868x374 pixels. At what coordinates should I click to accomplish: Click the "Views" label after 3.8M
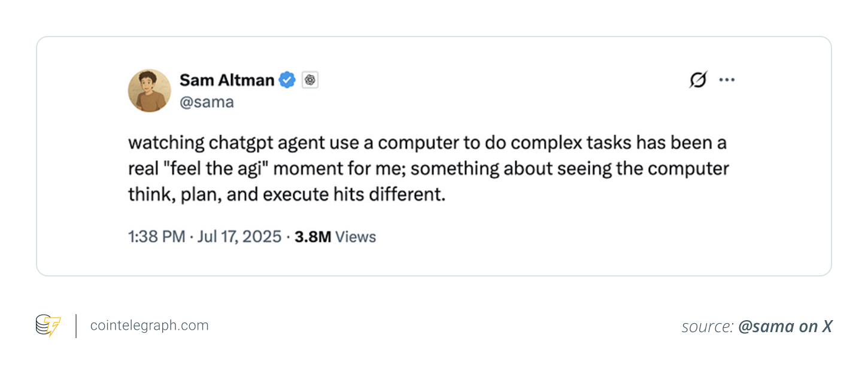click(x=356, y=237)
